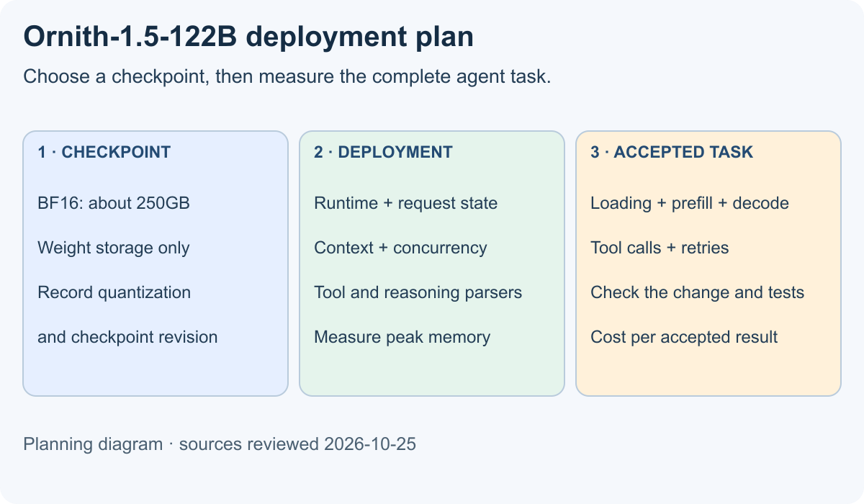
Task: Click 'Context + concurrency' text
Action: tap(401, 248)
